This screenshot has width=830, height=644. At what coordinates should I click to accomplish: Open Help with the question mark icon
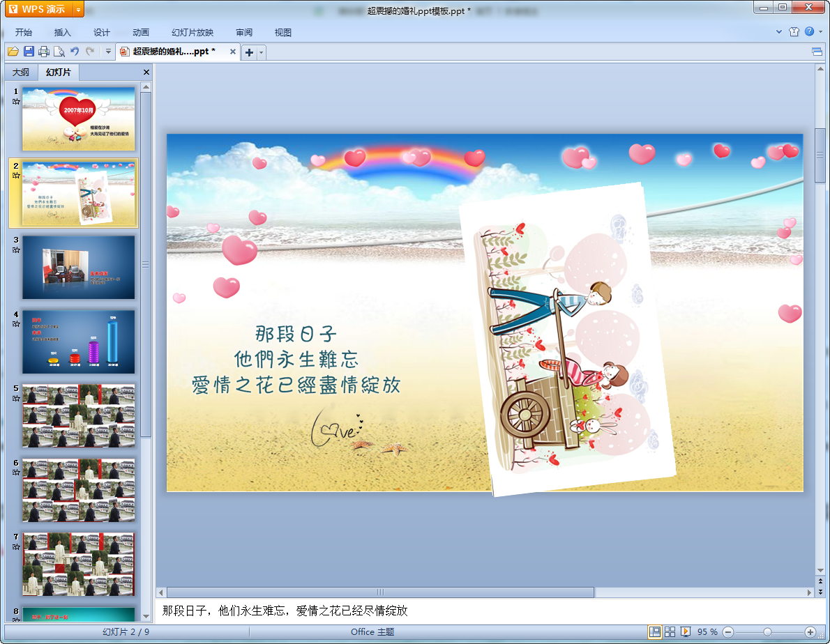809,31
